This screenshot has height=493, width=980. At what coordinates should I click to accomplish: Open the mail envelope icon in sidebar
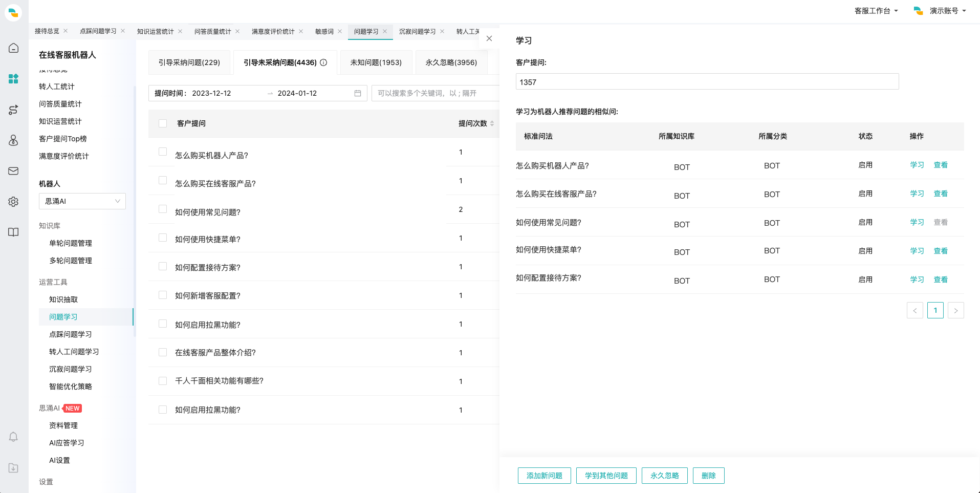point(14,171)
